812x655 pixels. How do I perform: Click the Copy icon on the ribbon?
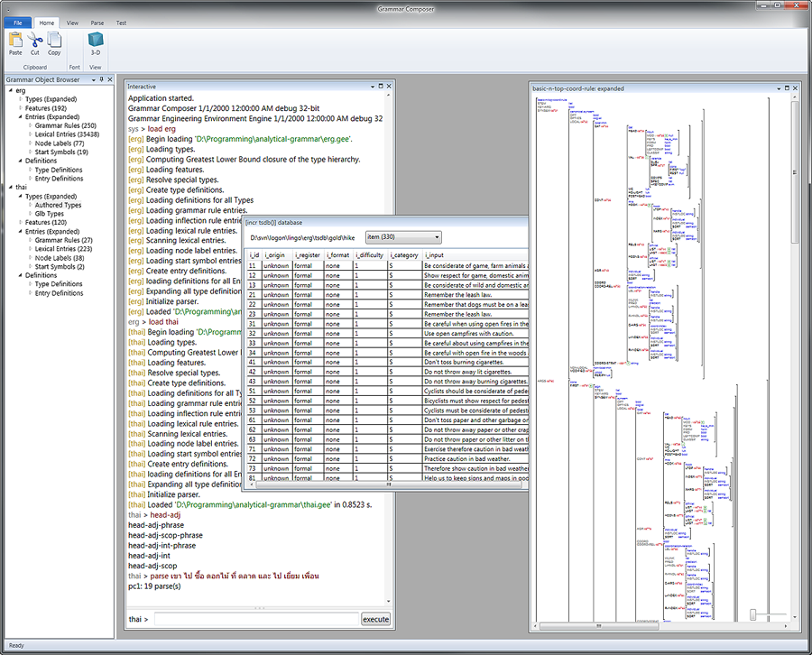54,41
